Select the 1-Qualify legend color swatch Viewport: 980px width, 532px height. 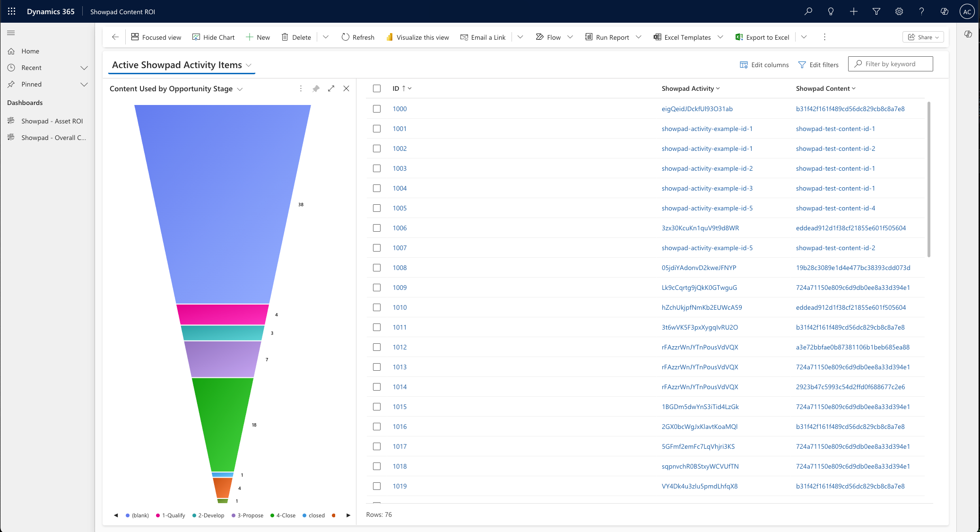coord(157,515)
